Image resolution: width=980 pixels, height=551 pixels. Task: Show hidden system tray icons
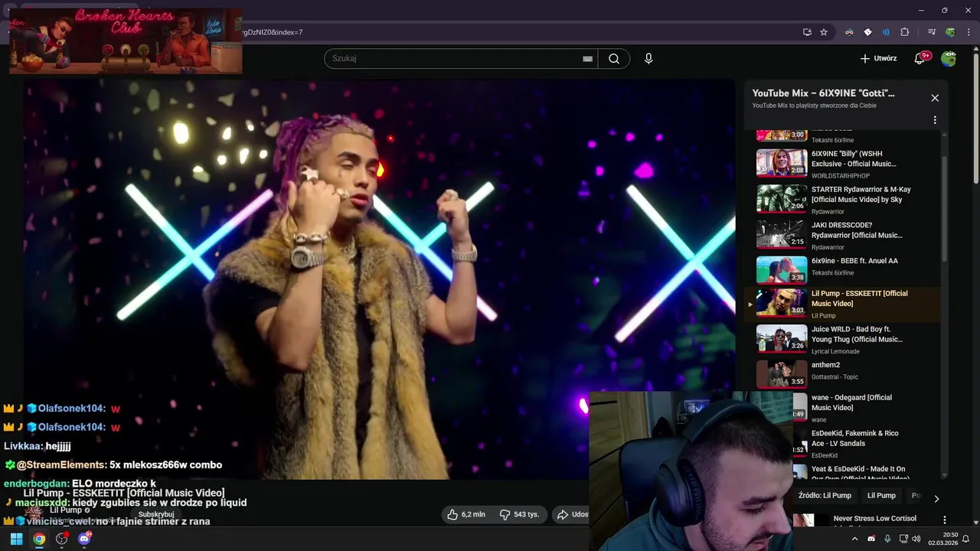855,539
